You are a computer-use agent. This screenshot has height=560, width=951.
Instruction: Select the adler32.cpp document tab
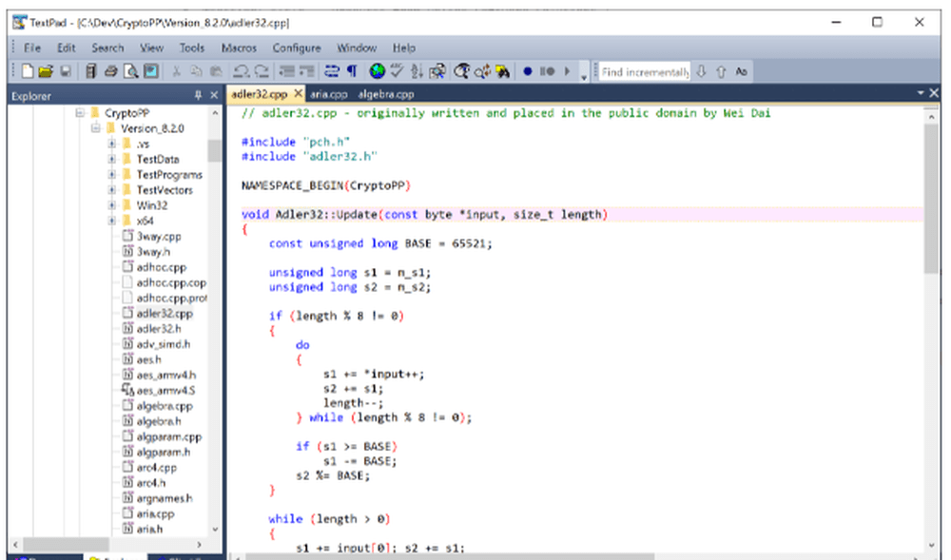(x=259, y=94)
